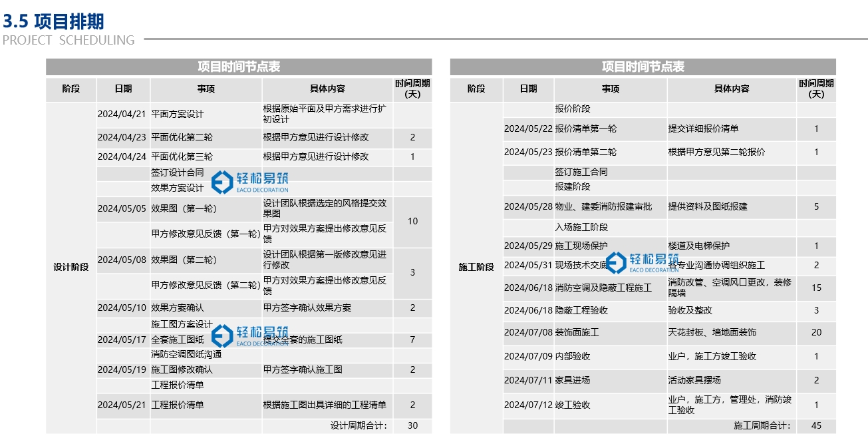Click the date cell "2024/07/09"
The image size is (868, 448).
(x=528, y=357)
